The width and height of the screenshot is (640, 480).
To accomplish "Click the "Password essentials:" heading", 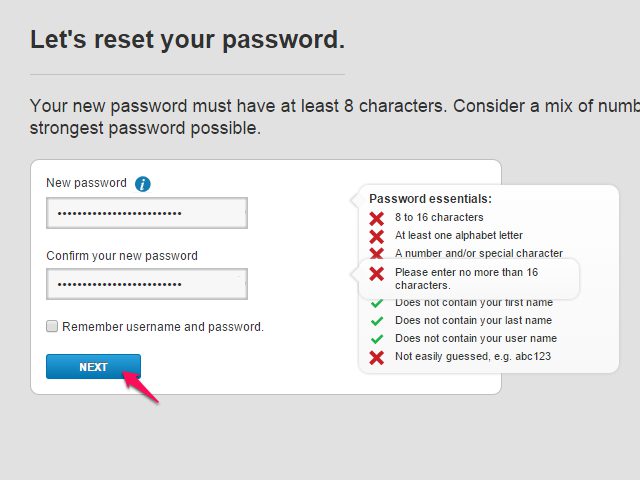I will click(x=430, y=199).
